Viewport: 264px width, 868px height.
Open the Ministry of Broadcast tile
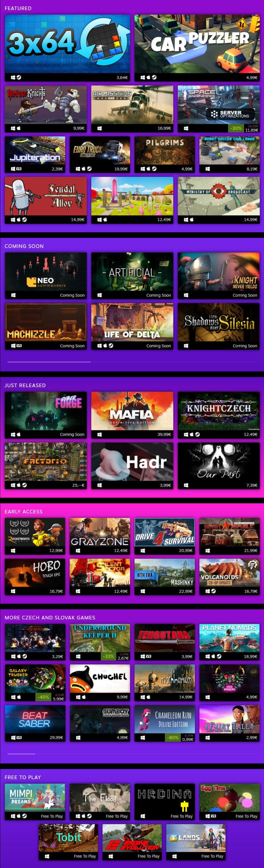pyautogui.click(x=219, y=200)
